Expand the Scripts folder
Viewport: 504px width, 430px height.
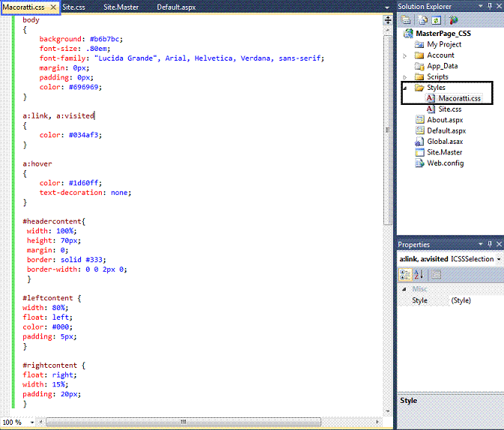(x=405, y=77)
